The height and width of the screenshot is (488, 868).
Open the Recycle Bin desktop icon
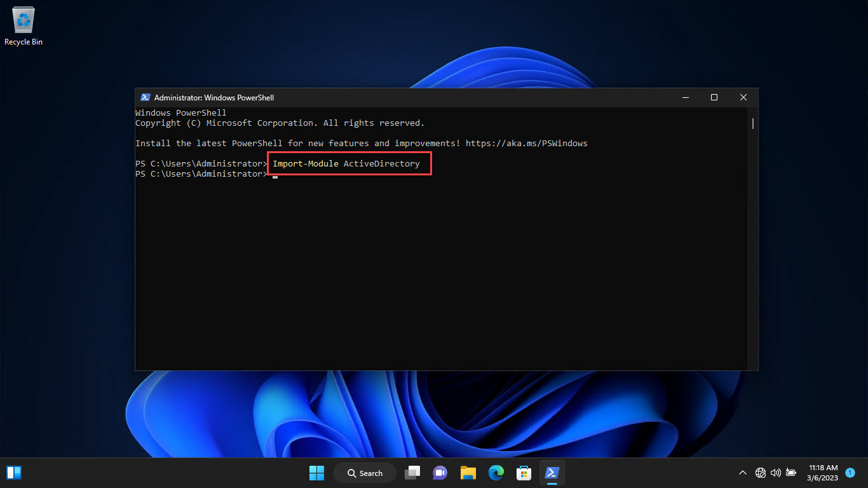coord(24,25)
